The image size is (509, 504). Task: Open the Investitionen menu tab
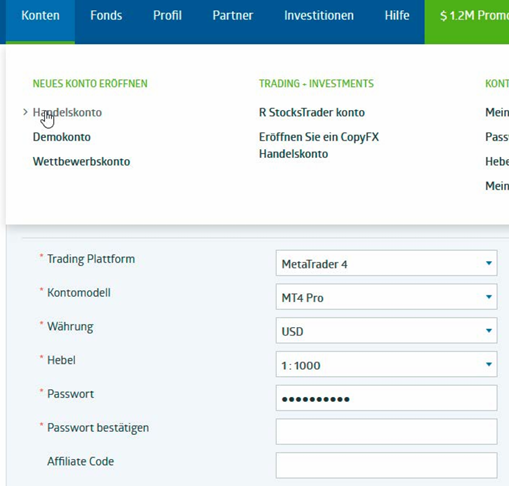coord(319,16)
